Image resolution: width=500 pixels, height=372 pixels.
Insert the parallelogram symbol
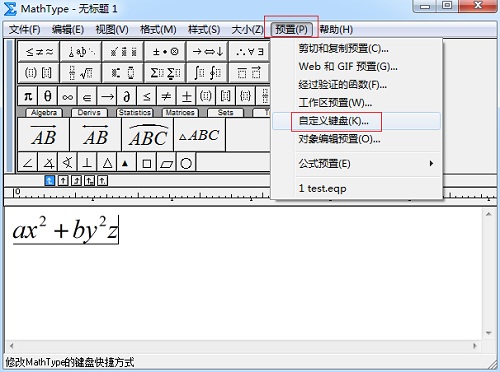coord(166,162)
